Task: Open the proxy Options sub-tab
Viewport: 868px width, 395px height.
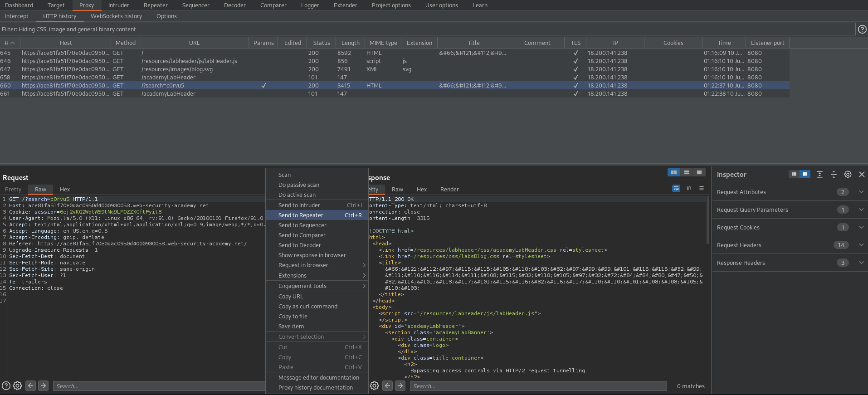Action: point(166,16)
